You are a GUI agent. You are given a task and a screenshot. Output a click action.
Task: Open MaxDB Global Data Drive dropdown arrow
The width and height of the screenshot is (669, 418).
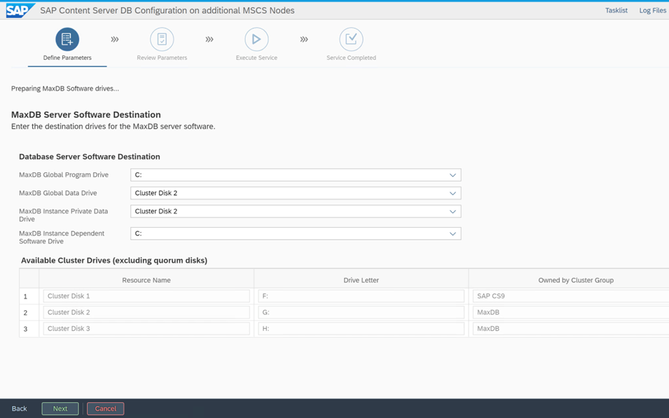pos(453,193)
